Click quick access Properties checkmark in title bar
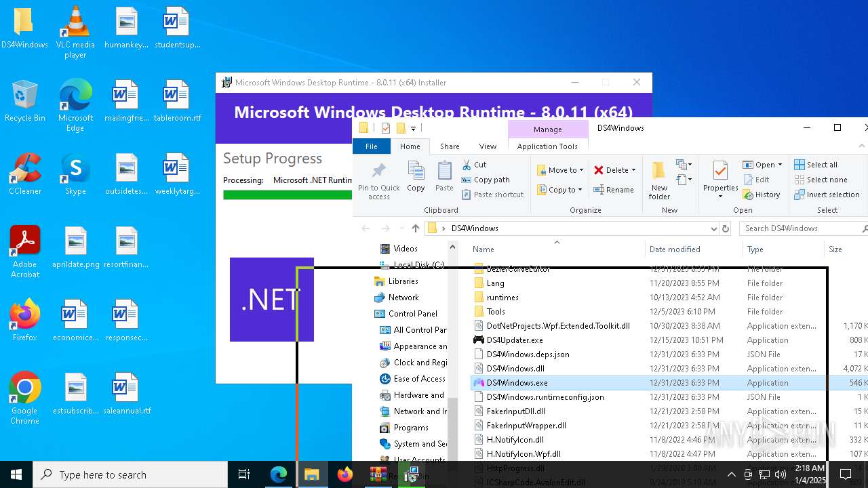The image size is (868, 488). point(386,128)
